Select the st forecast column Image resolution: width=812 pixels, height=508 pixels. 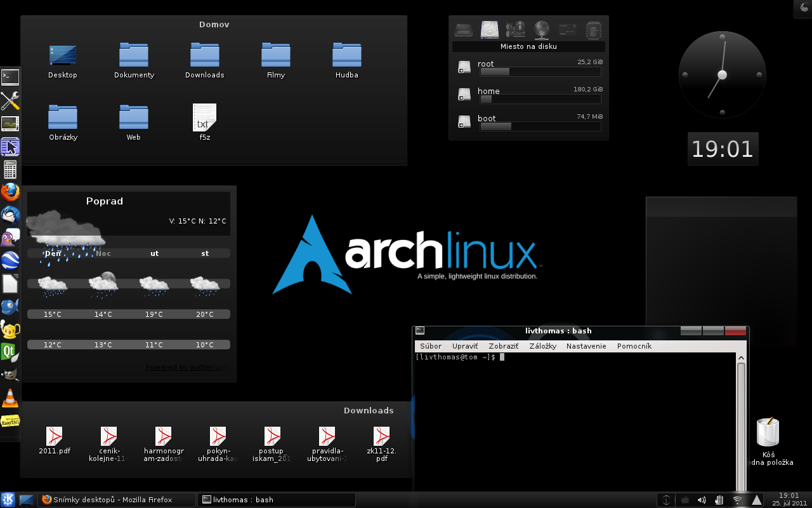click(x=205, y=253)
